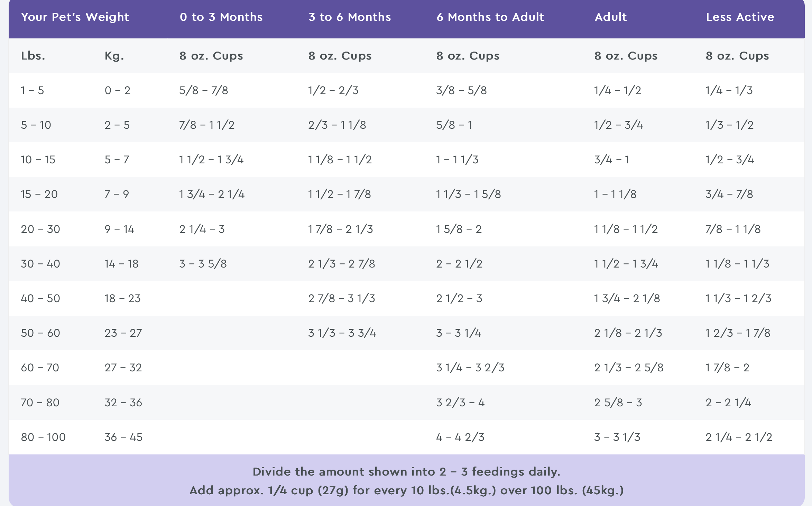Click the "Lbs." subheader label

33,56
